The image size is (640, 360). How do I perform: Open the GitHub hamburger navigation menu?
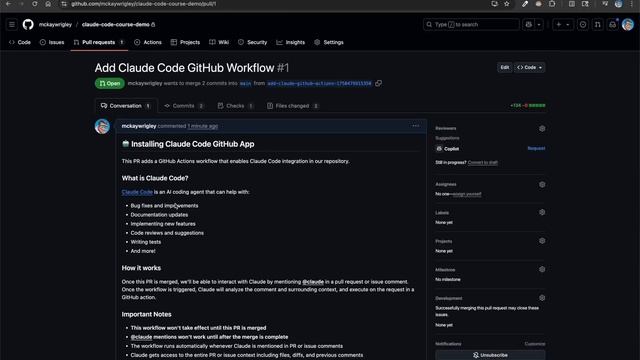12,24
